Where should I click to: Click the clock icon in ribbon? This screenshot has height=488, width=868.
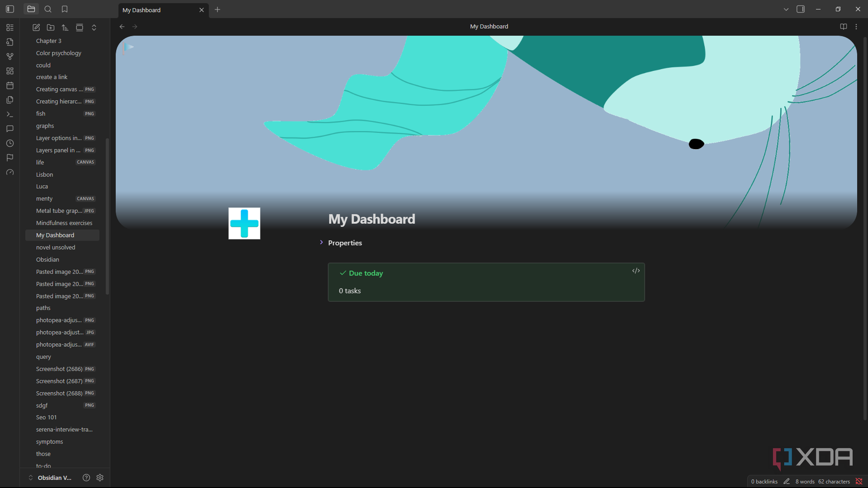(x=10, y=143)
